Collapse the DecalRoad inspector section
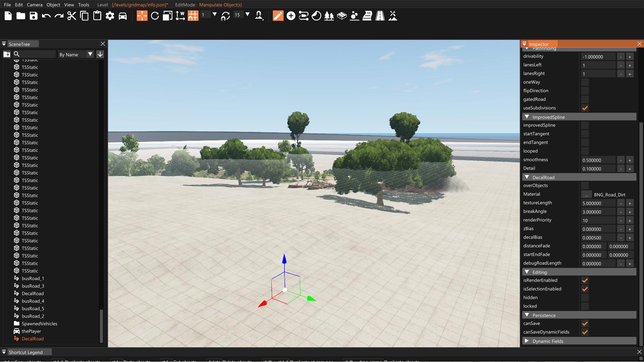 coord(527,177)
